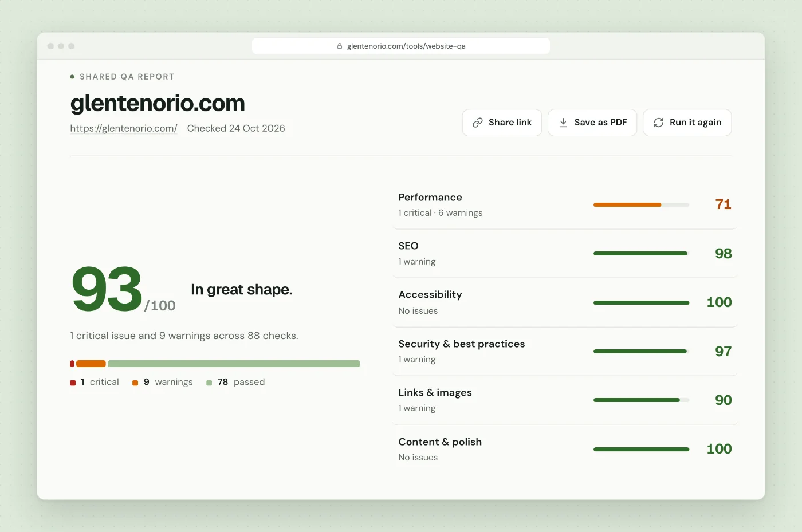Click the orange warnings legend swatch

135,383
